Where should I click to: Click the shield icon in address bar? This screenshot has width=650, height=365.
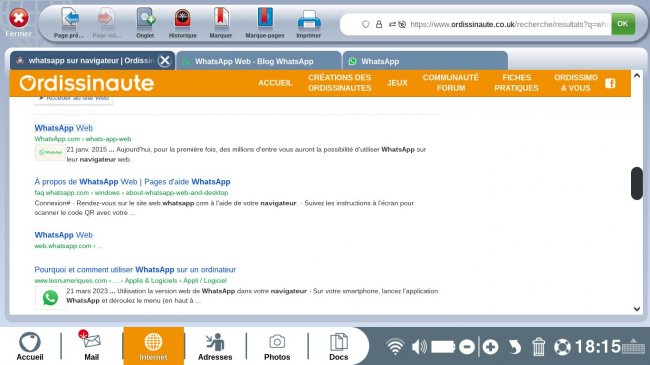click(x=365, y=24)
